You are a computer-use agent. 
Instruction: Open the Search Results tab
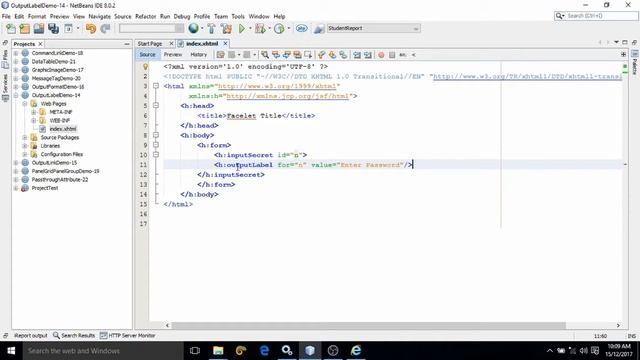[x=74, y=336]
